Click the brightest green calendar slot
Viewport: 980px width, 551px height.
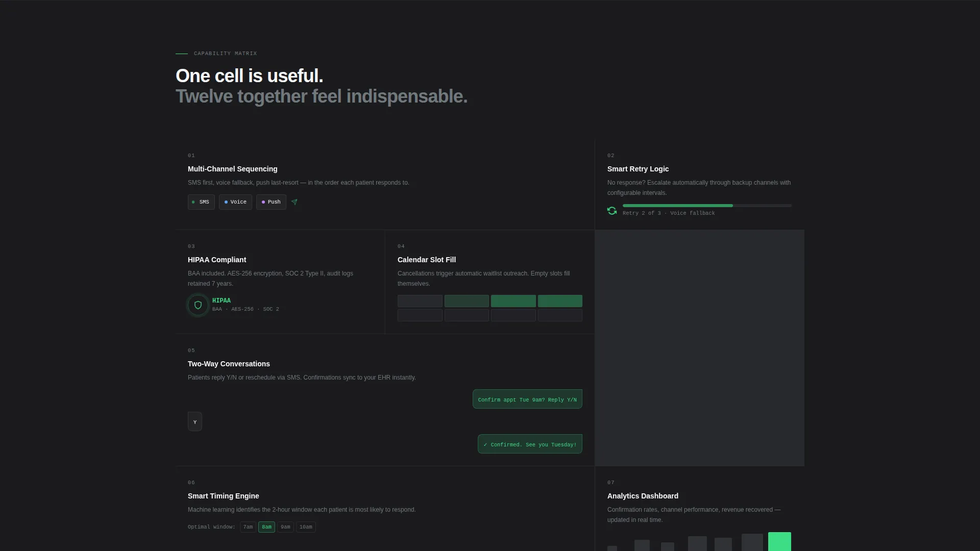coord(513,301)
